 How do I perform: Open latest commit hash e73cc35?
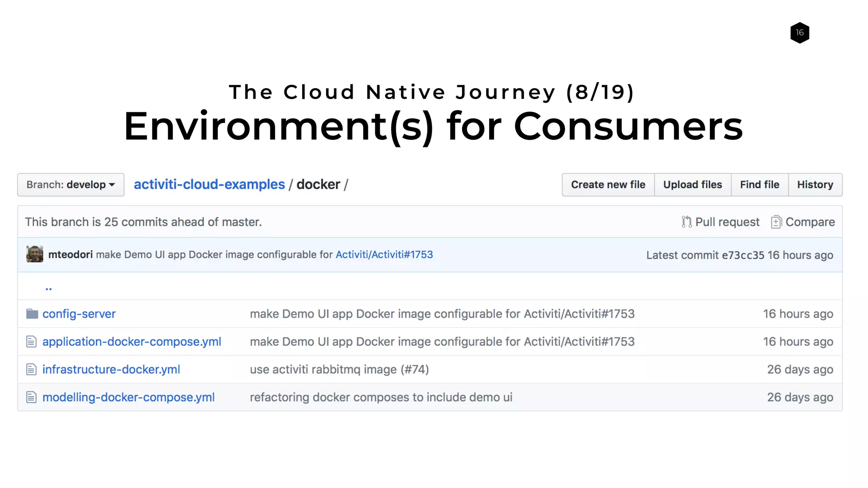[x=743, y=255]
